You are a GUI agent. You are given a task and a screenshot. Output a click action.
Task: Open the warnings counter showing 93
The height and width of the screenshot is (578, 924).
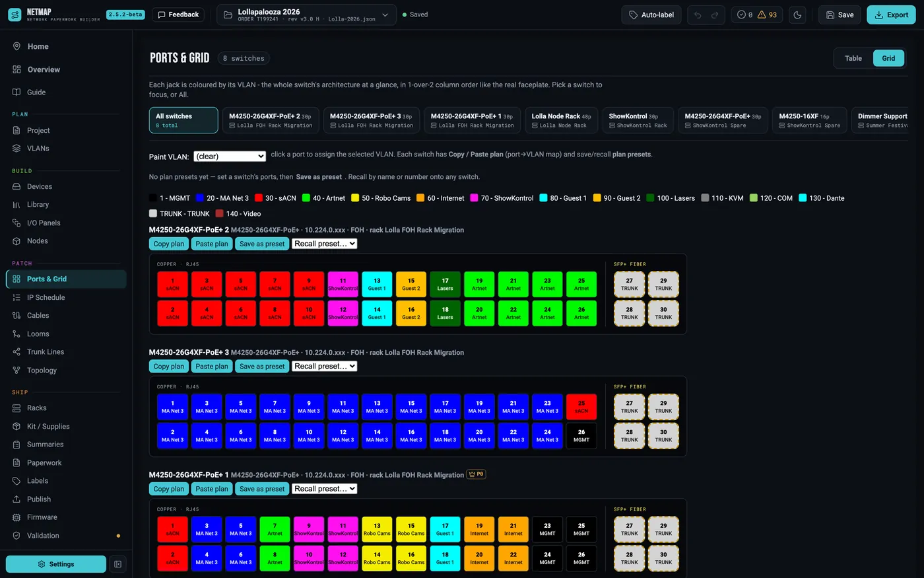click(767, 15)
